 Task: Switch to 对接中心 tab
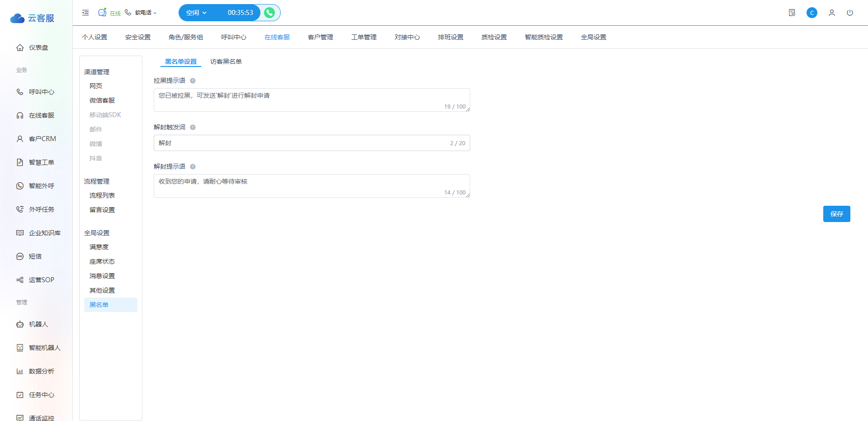(x=407, y=37)
